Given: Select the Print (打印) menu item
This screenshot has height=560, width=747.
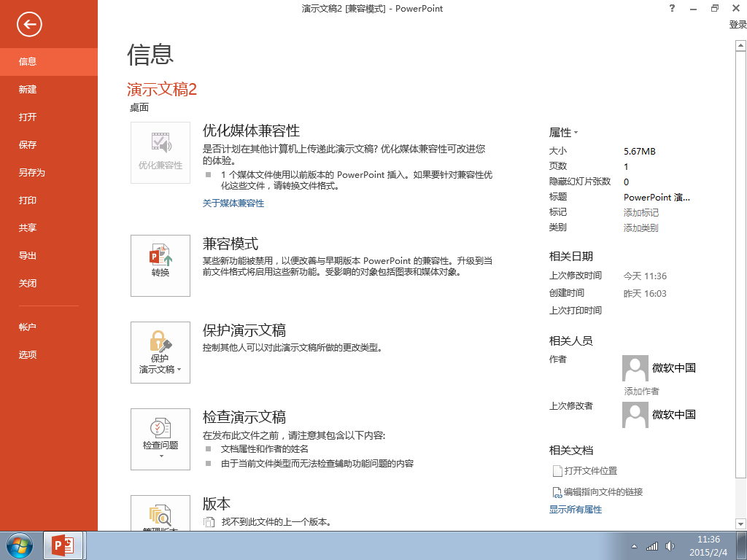Looking at the screenshot, I should click(x=49, y=200).
